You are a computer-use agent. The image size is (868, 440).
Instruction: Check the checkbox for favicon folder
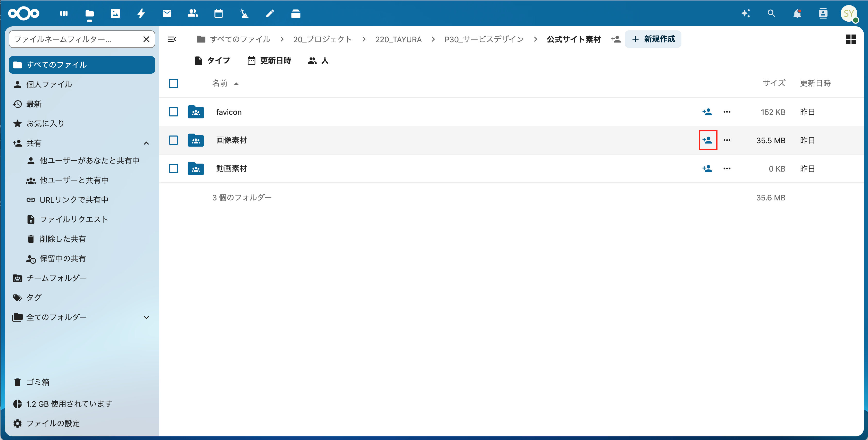pyautogui.click(x=173, y=112)
